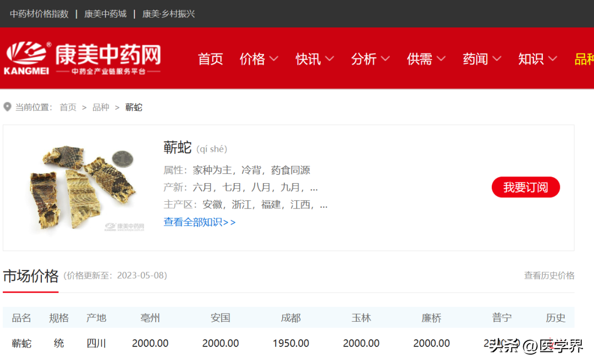
Task: Click the 成都 column header
Action: pos(291,318)
